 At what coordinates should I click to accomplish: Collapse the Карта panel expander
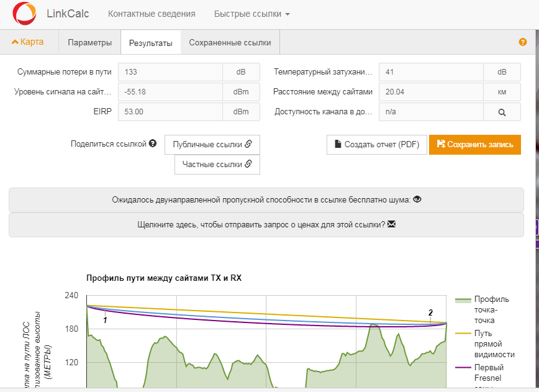(28, 42)
